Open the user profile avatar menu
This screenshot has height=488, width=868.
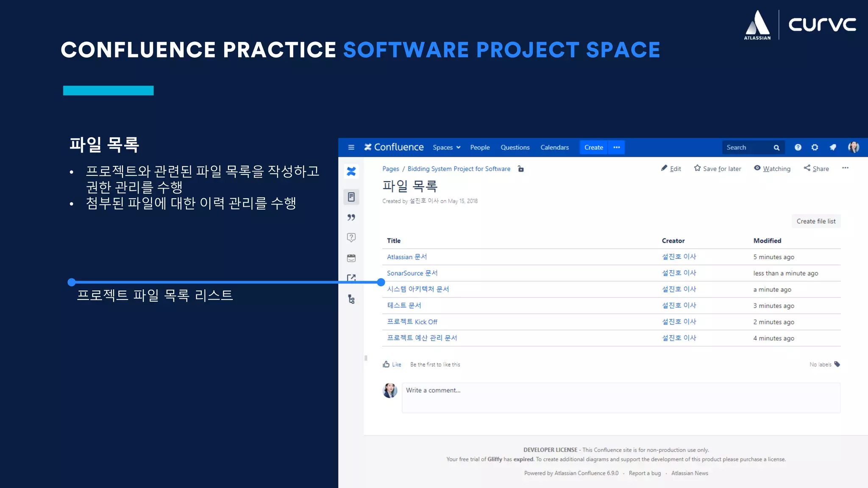tap(854, 147)
